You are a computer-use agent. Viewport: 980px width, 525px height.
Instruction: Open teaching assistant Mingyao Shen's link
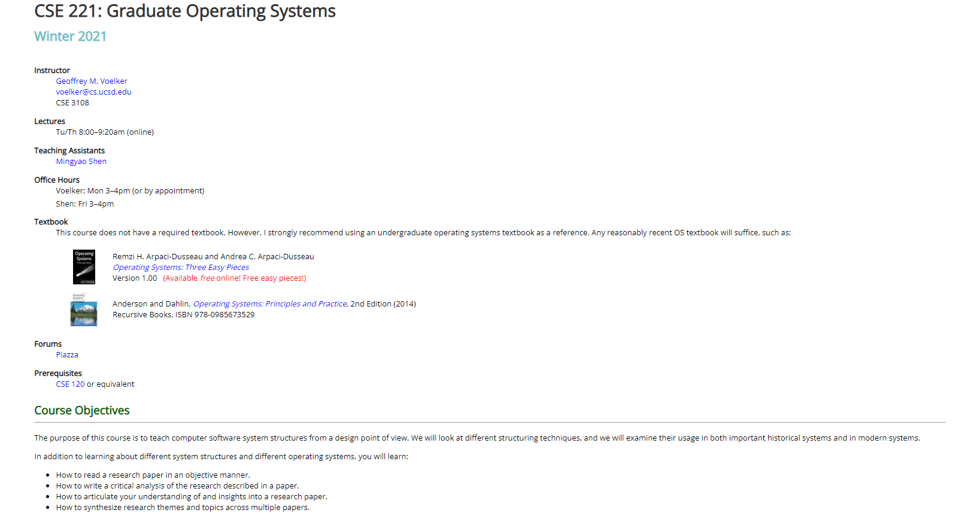point(81,161)
